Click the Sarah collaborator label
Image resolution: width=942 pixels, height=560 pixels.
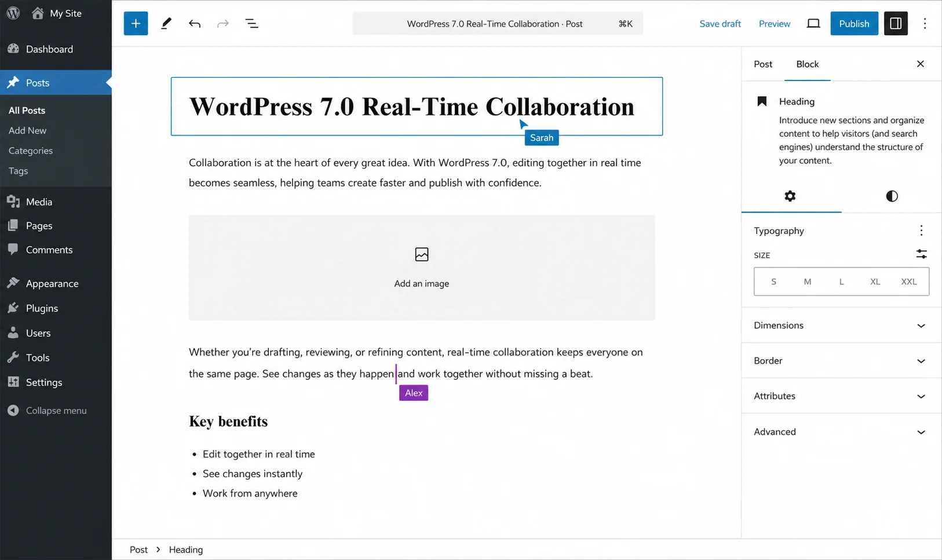[x=542, y=138]
